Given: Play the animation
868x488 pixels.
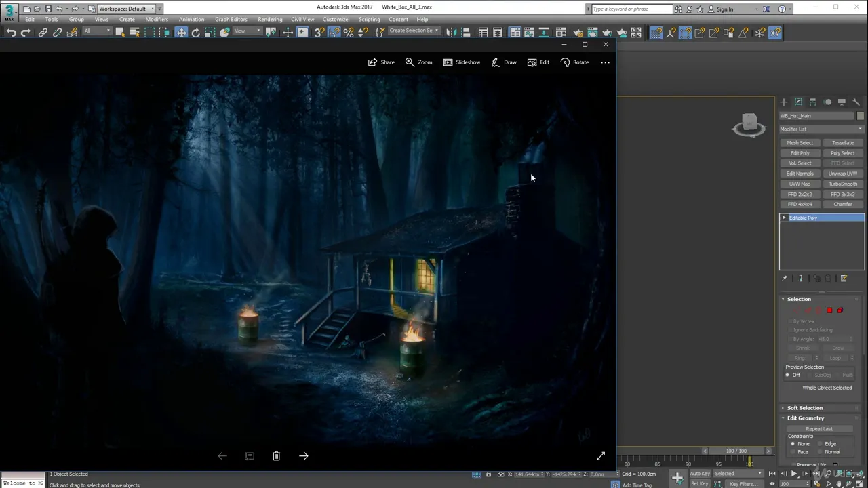Looking at the screenshot, I should (793, 474).
